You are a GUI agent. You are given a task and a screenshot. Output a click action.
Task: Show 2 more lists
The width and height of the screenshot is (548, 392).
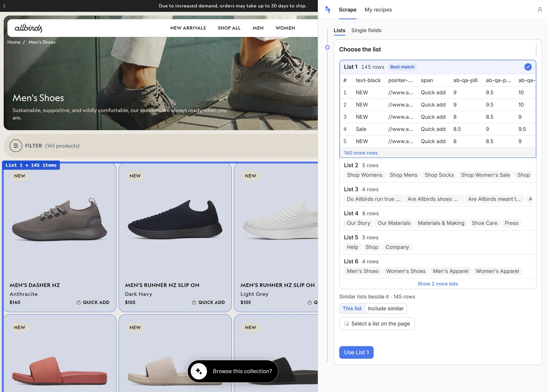tap(437, 284)
